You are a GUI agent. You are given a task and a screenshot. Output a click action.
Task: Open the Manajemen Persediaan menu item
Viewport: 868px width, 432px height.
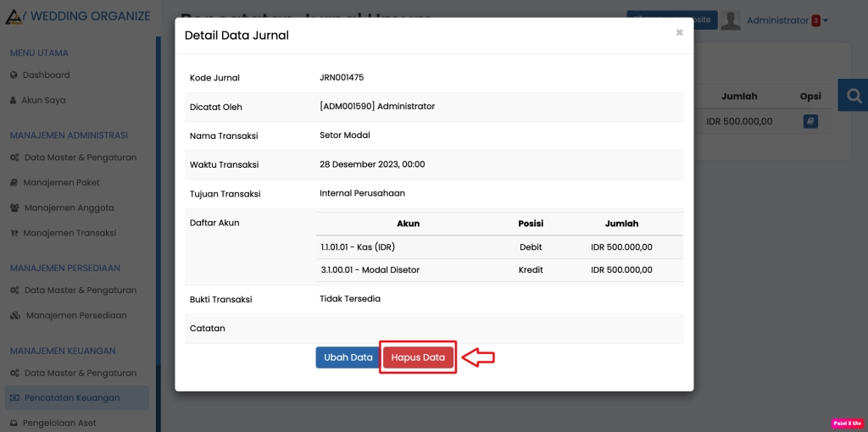[70, 315]
